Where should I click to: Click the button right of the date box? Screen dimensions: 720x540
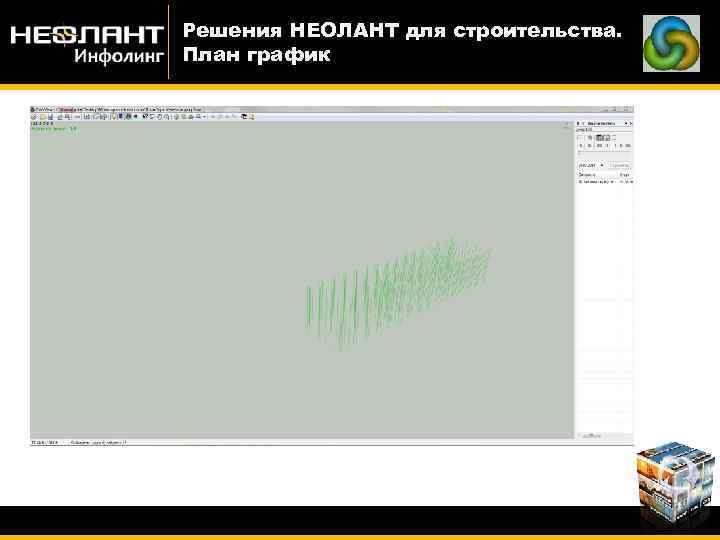(x=620, y=165)
